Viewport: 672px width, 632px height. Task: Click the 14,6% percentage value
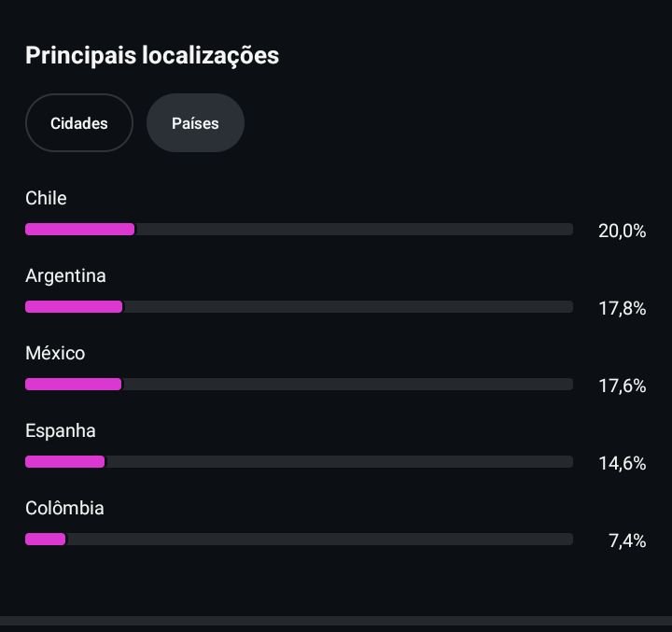pos(622,463)
